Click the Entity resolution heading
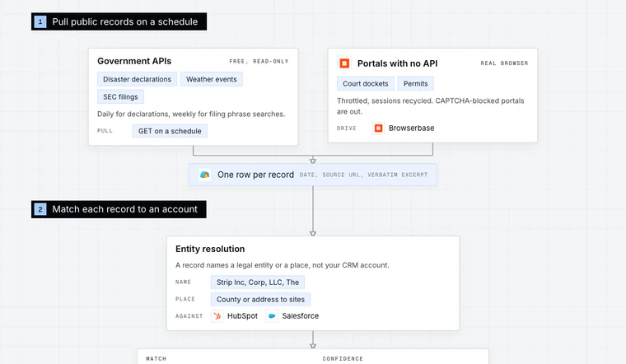This screenshot has width=626, height=364. click(x=210, y=249)
